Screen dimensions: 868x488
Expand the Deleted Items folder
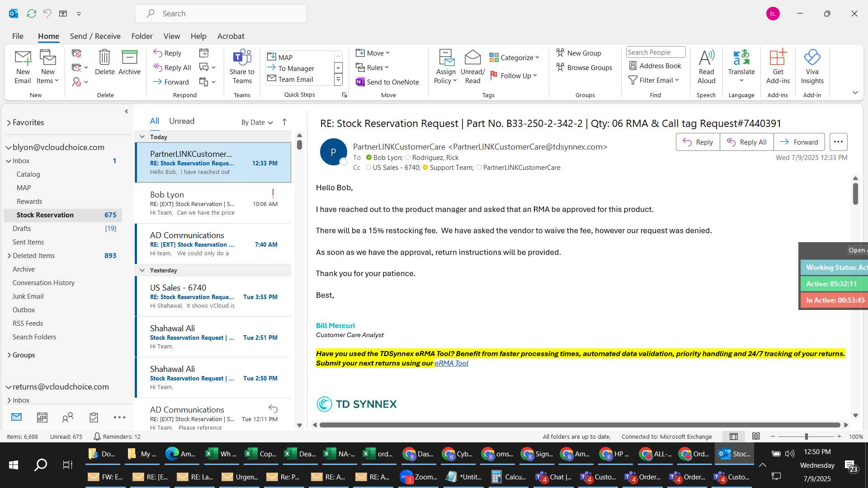click(x=9, y=256)
